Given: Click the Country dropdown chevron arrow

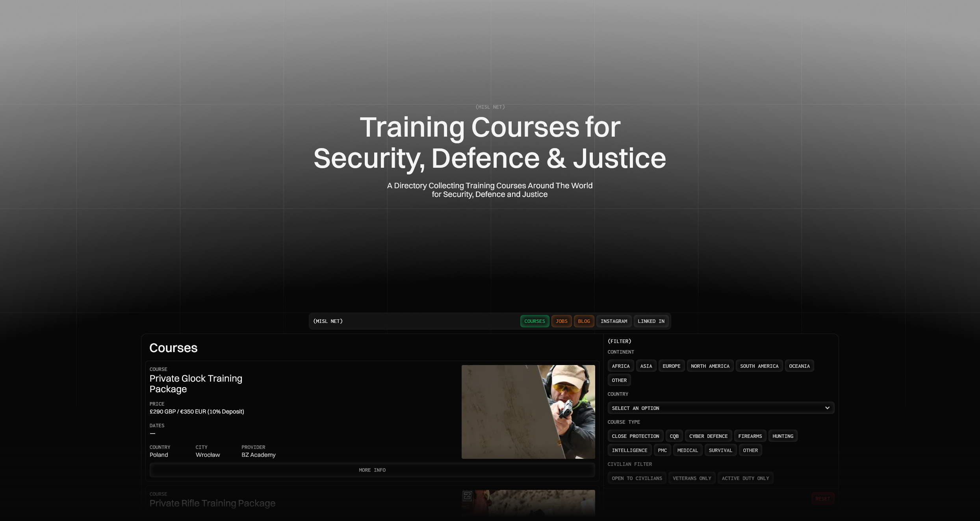Looking at the screenshot, I should (827, 408).
